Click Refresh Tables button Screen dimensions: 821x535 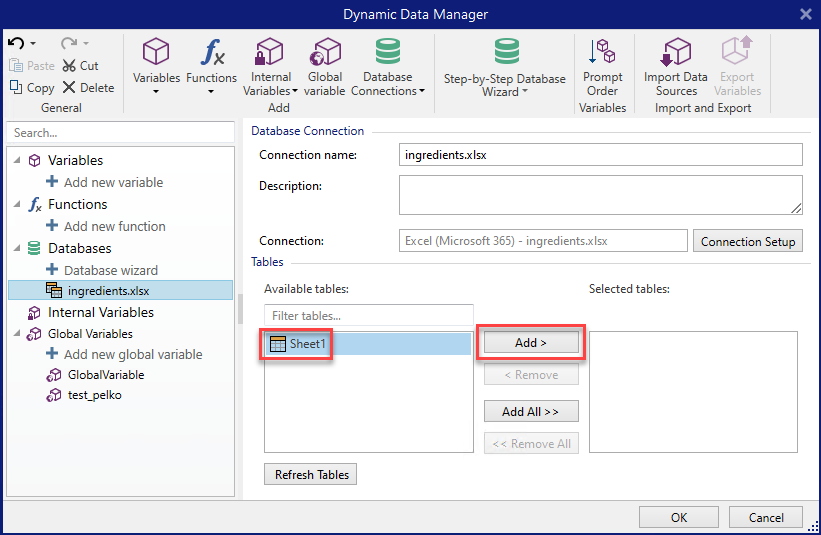click(310, 475)
